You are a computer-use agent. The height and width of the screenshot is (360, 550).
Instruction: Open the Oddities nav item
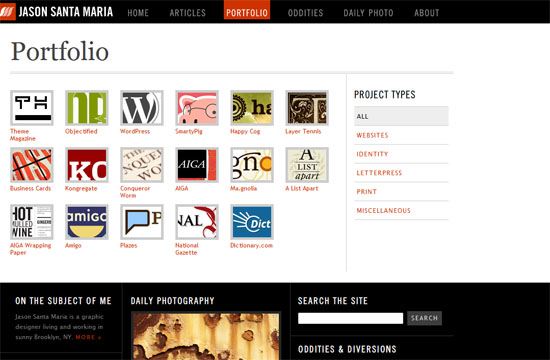click(x=306, y=13)
